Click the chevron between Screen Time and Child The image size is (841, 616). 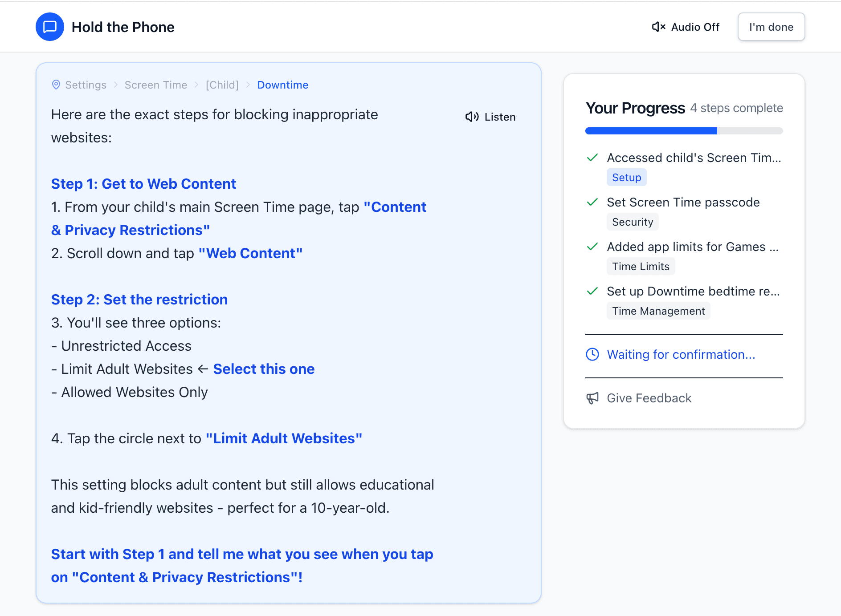196,85
